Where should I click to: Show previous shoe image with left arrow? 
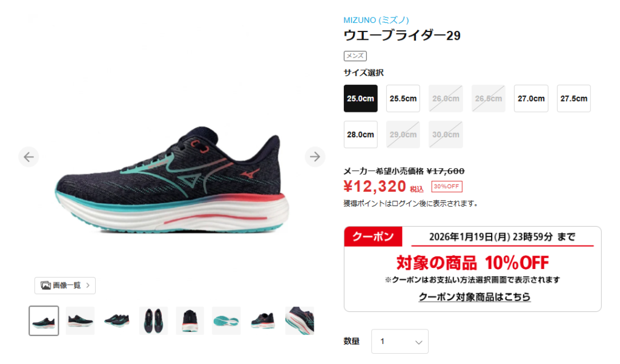pyautogui.click(x=28, y=157)
